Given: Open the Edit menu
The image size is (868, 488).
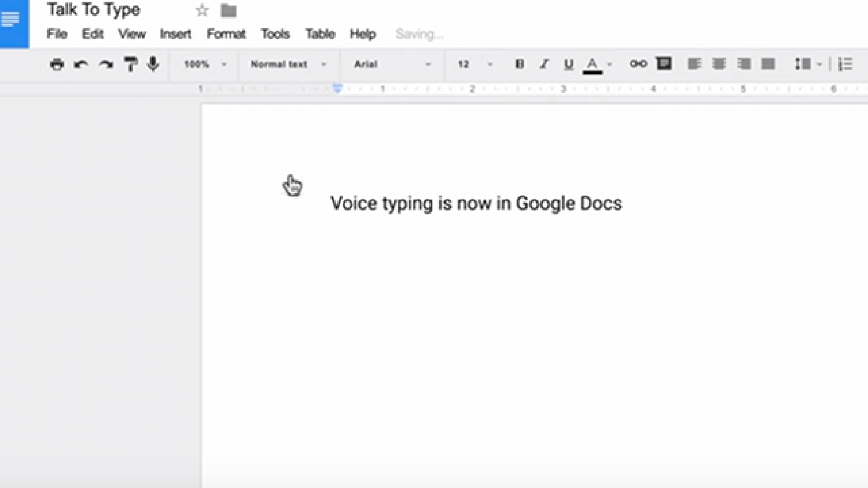Looking at the screenshot, I should (93, 34).
